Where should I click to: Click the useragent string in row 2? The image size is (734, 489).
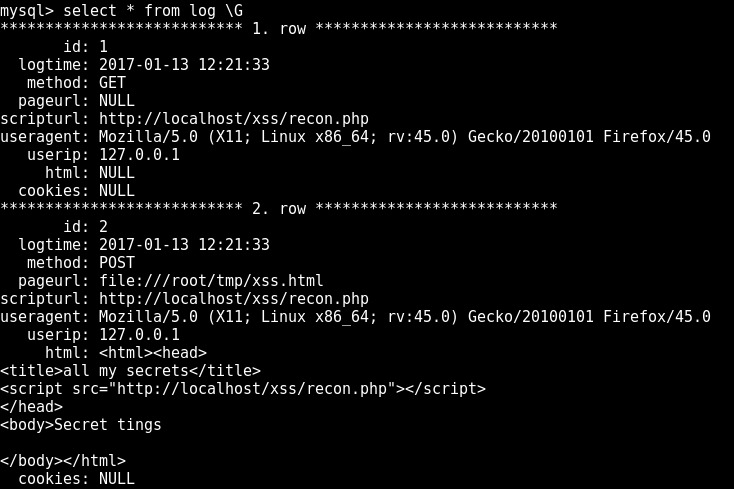[404, 317]
